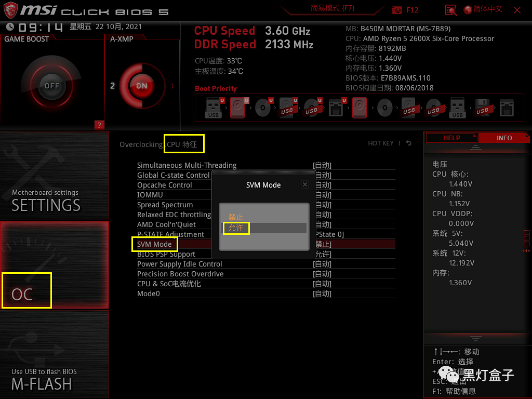The height and width of the screenshot is (399, 532).
Task: Close the SVM Mode dialog
Action: (x=304, y=184)
